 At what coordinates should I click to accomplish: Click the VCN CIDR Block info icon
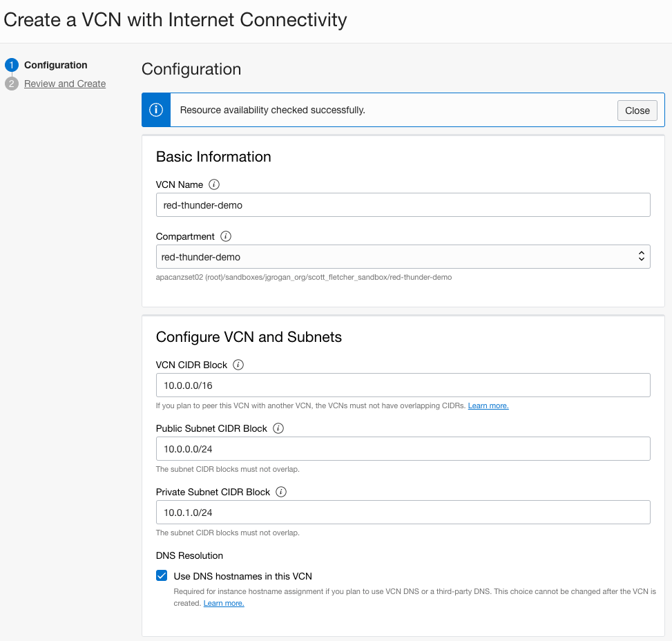pos(238,365)
